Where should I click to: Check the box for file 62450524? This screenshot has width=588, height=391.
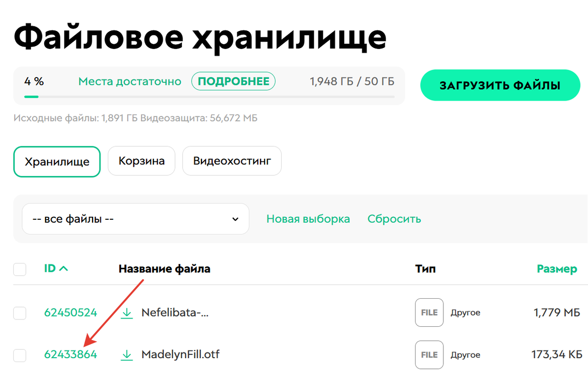tap(20, 313)
